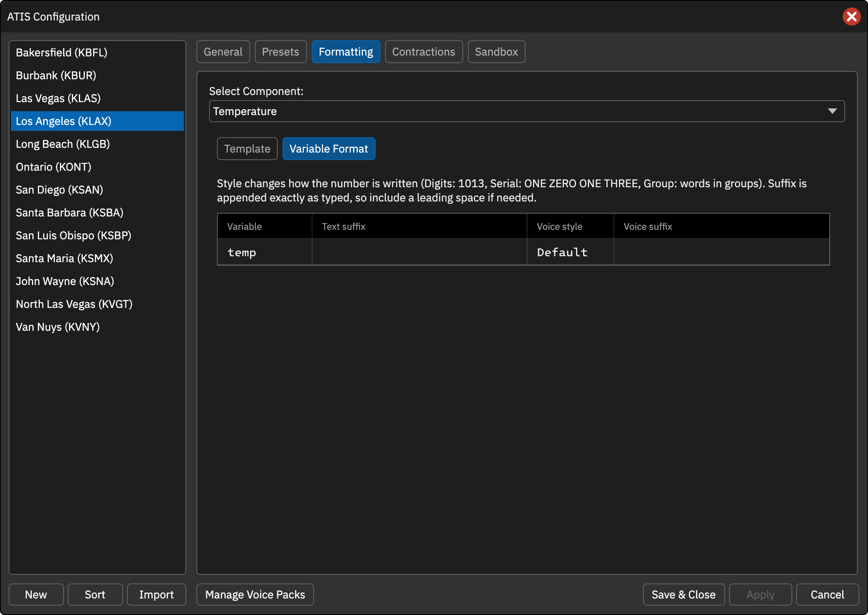Cancel the configuration changes
This screenshot has height=615, width=868.
[x=827, y=594]
